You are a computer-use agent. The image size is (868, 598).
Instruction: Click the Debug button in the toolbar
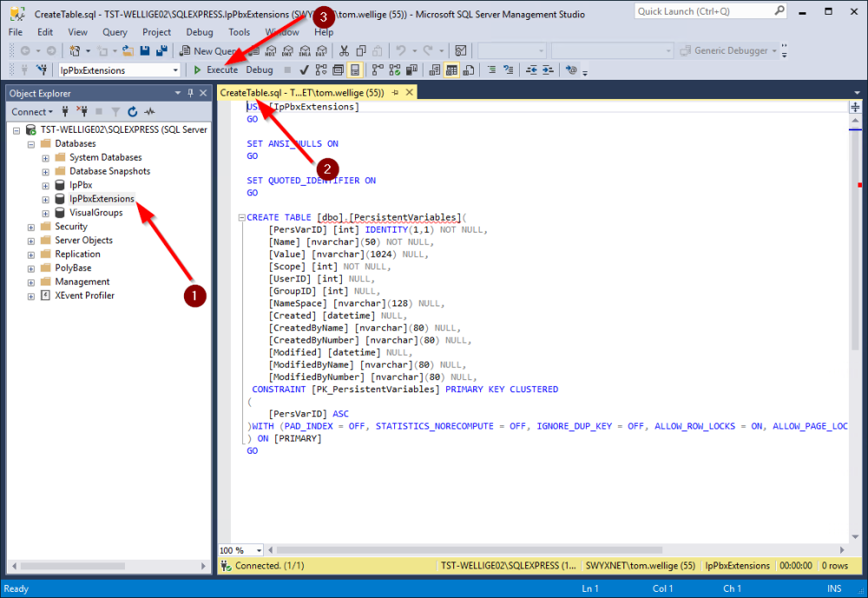click(x=259, y=69)
